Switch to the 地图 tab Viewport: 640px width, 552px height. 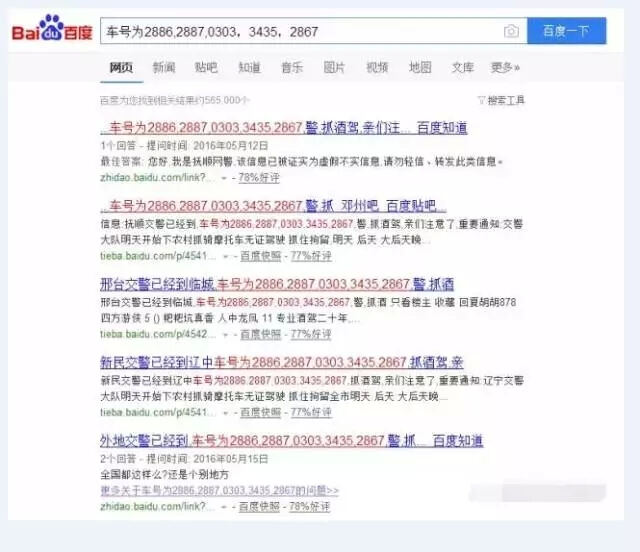pyautogui.click(x=420, y=67)
